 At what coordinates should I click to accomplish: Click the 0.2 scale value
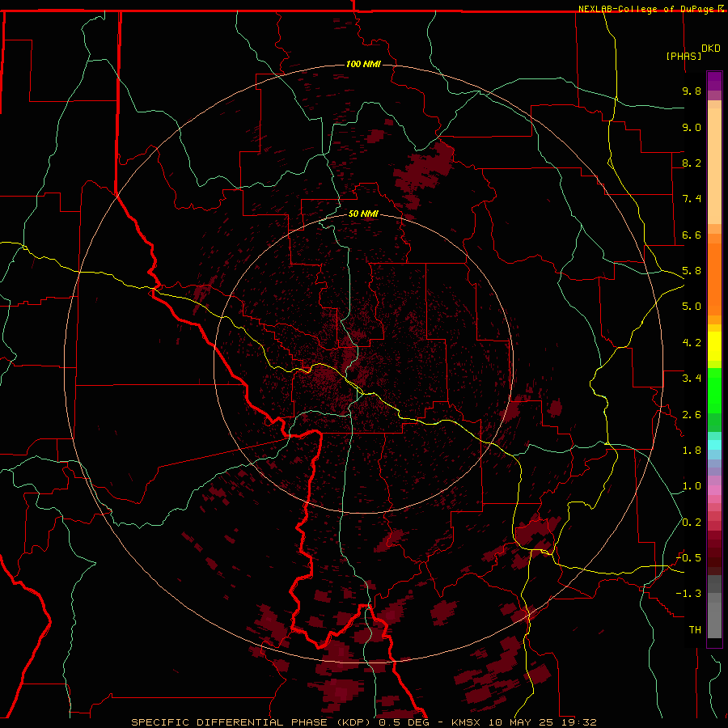(x=692, y=523)
